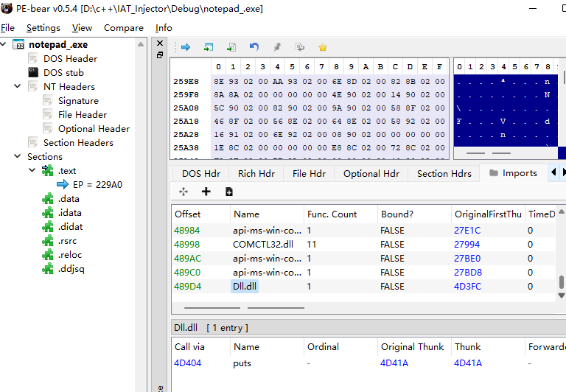Viewport: 566px width, 392px height.
Task: Select the .idata section in tree
Action: pyautogui.click(x=70, y=213)
